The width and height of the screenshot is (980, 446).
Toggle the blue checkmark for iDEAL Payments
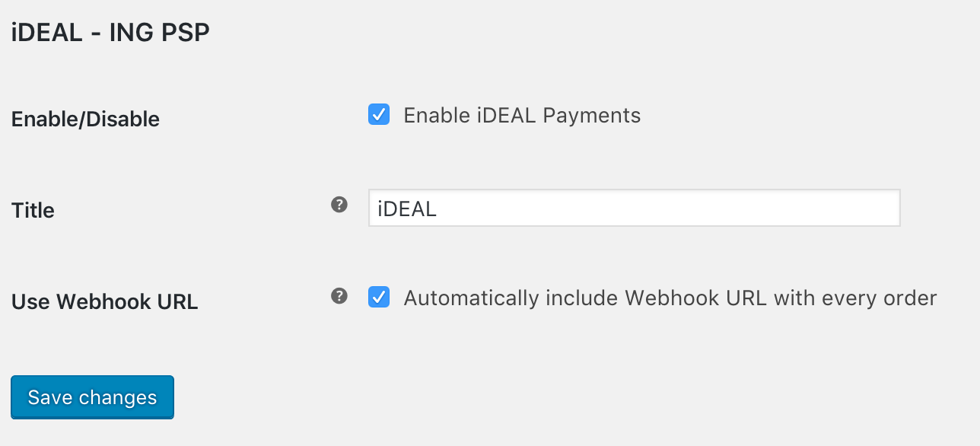tap(379, 115)
